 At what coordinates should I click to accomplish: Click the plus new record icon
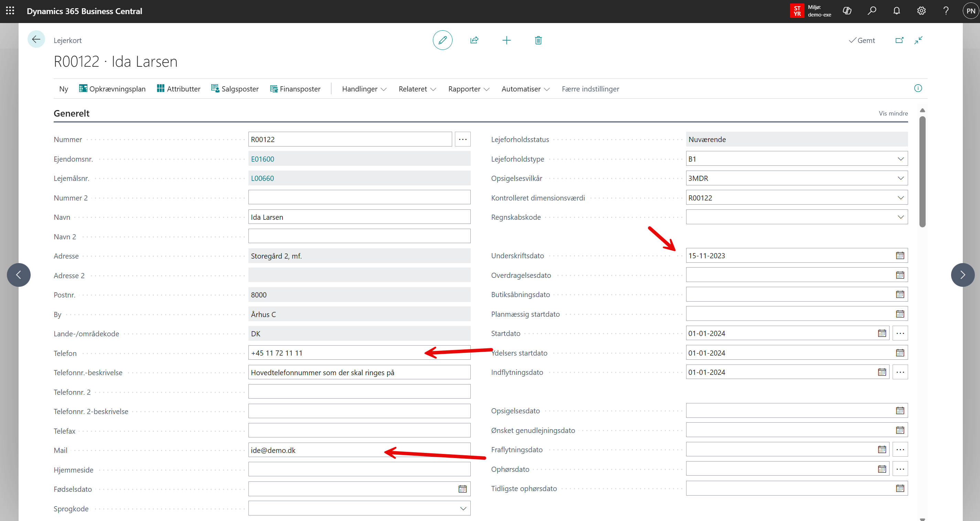(x=507, y=40)
